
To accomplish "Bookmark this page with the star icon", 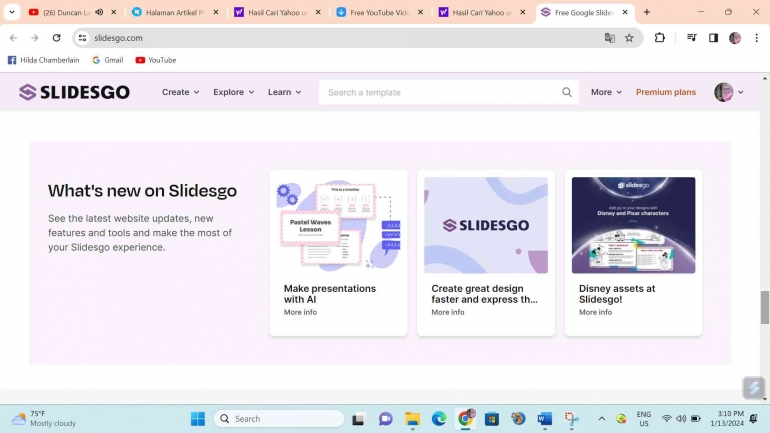I will point(629,37).
